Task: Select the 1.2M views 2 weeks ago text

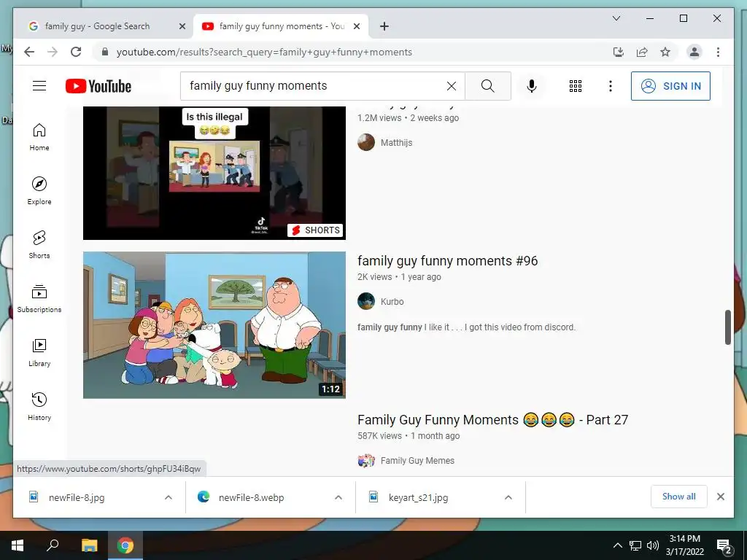Action: coord(409,118)
